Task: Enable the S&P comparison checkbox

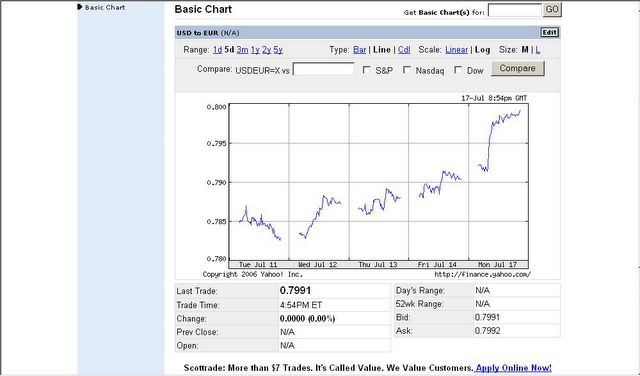Action: pyautogui.click(x=367, y=70)
